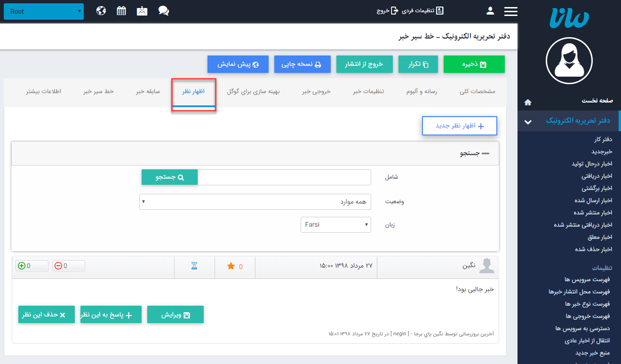Open the hamburger menu at top right
The height and width of the screenshot is (364, 621).
click(510, 10)
